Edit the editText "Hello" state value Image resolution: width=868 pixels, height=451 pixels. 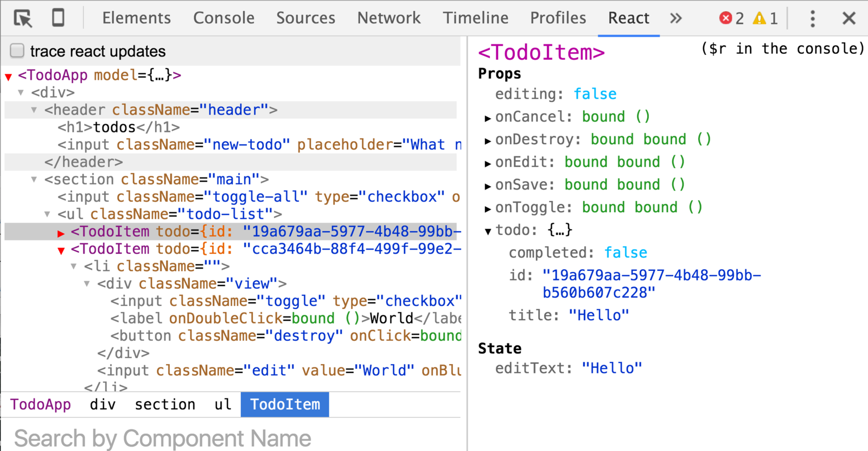click(612, 368)
